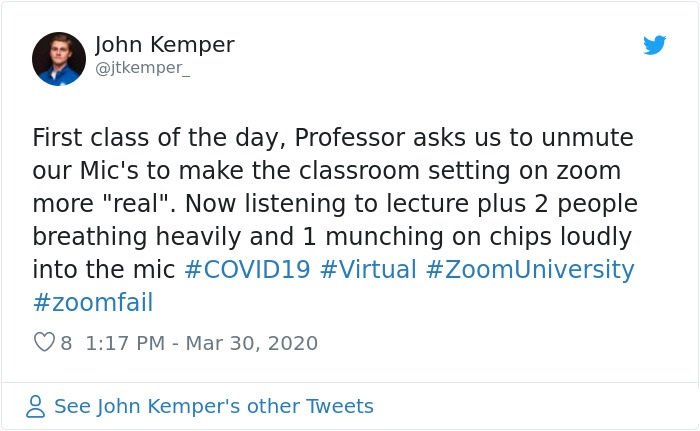Like the tweet with the heart icon

pos(44,343)
